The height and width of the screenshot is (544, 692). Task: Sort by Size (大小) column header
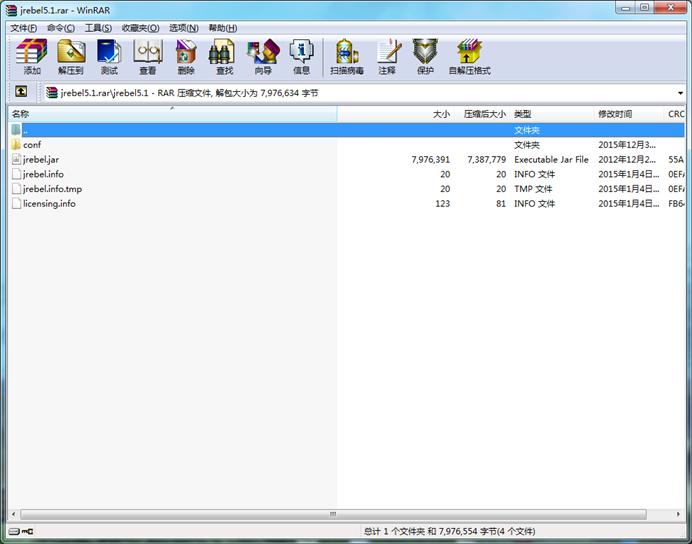(x=395, y=114)
